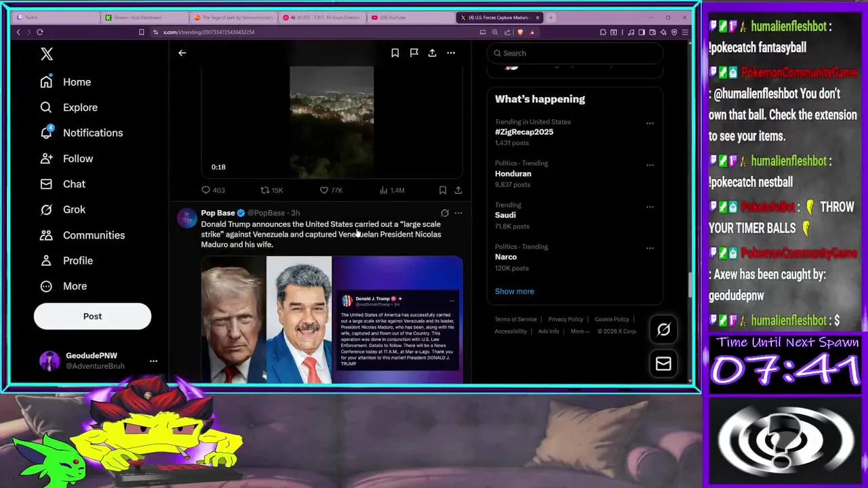Open Profile in the sidebar
The image size is (868, 488).
pos(66,260)
